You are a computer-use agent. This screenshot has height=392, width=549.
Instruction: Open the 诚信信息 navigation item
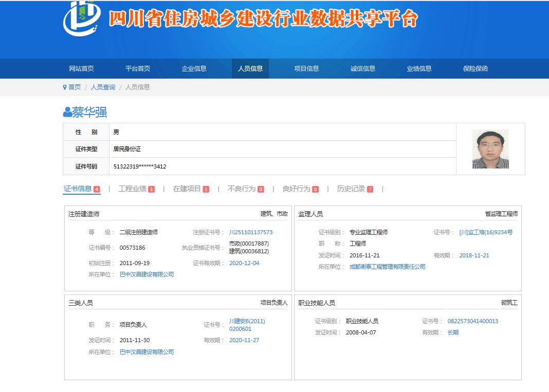coord(363,68)
